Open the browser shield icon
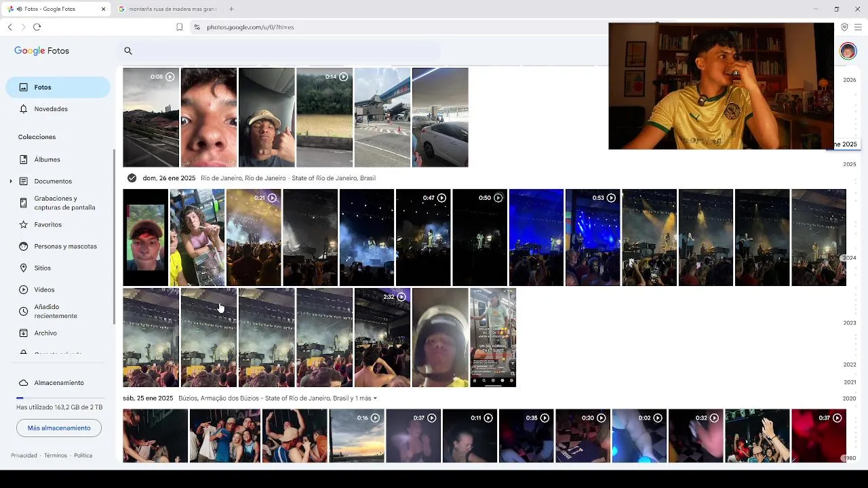Viewport: 868px width, 488px height. pyautogui.click(x=844, y=27)
